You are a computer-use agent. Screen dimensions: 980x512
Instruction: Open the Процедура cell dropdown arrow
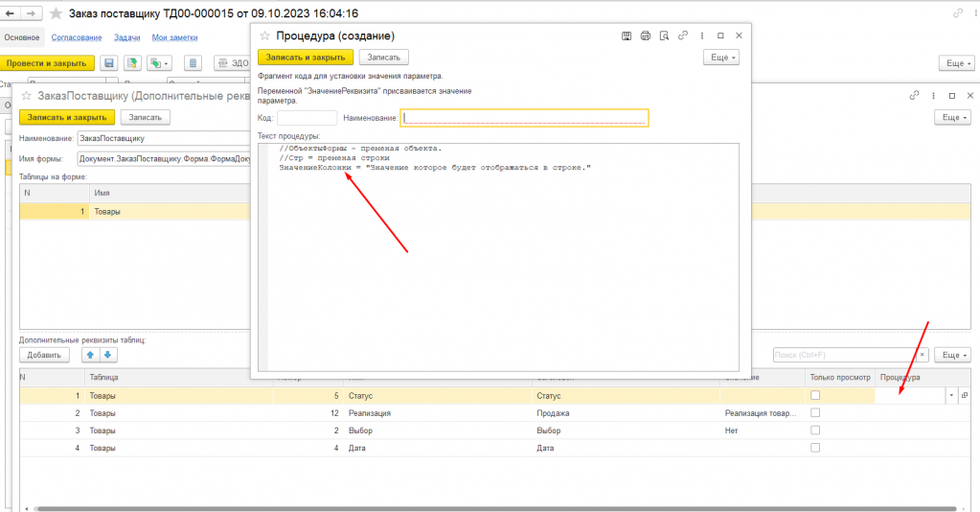pos(951,396)
